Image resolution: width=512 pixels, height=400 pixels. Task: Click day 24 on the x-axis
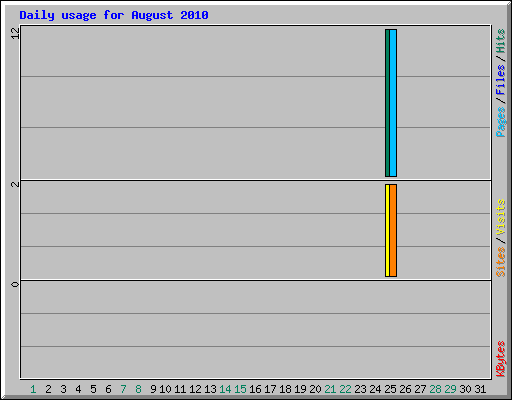[x=375, y=389]
